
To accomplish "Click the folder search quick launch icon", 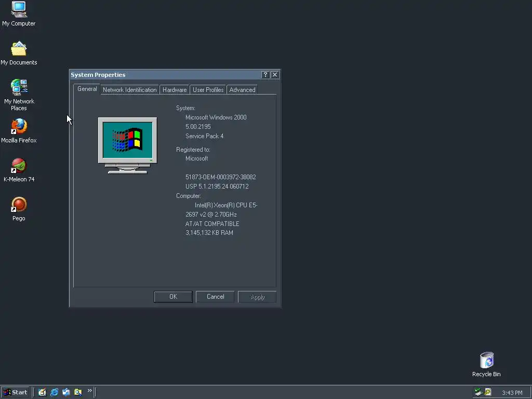I will [78, 392].
